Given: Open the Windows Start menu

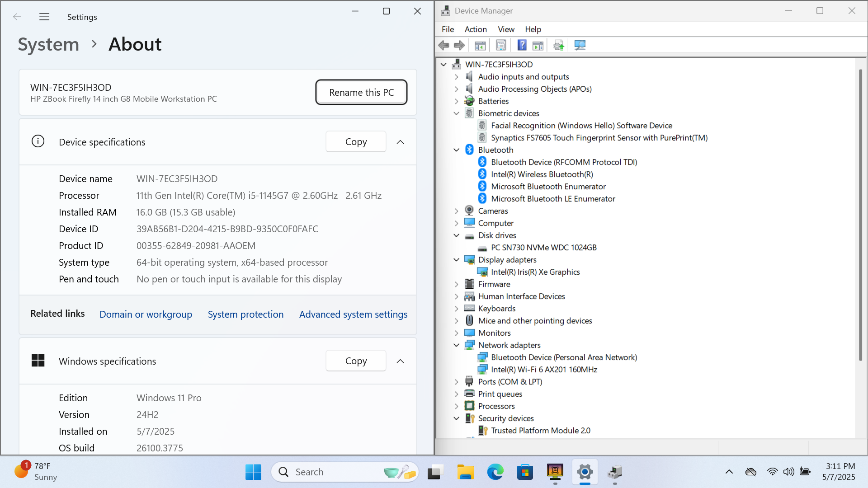Looking at the screenshot, I should (253, 472).
